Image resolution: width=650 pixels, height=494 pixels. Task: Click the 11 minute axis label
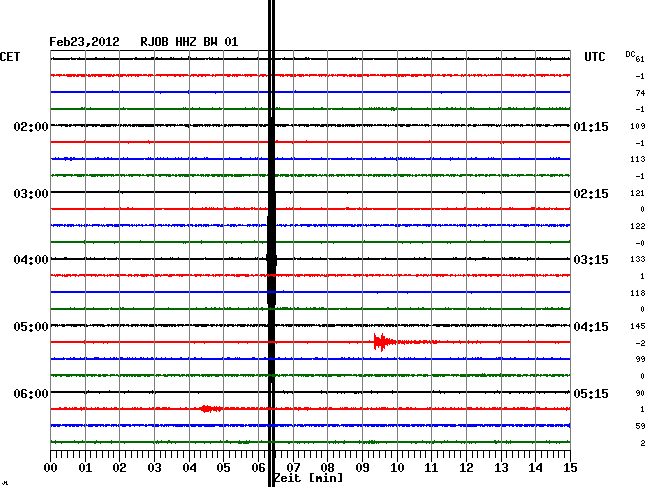(432, 468)
